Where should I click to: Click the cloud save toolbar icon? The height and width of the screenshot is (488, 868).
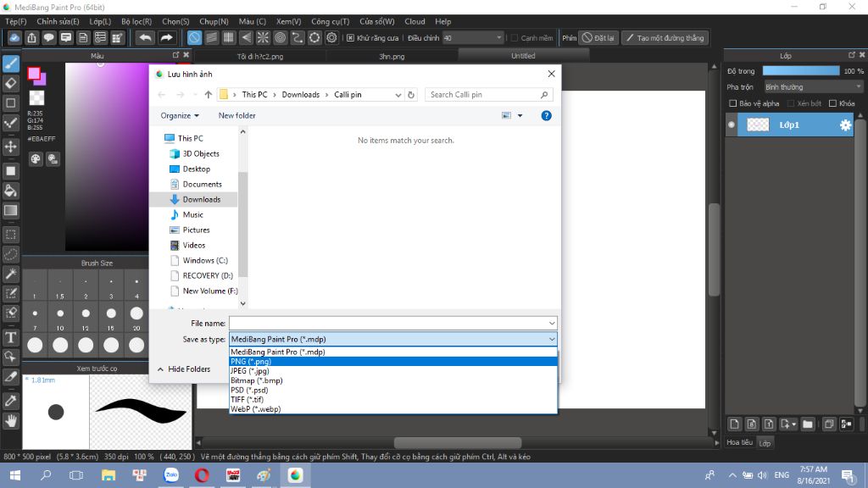[14, 37]
